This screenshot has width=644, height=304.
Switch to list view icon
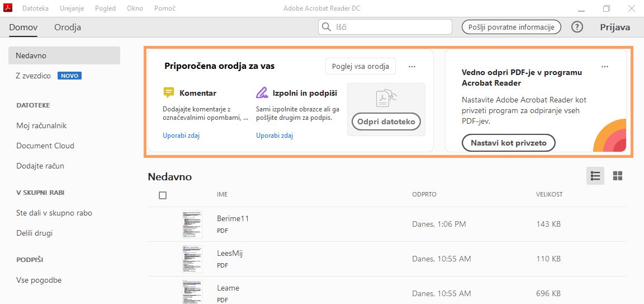click(595, 176)
